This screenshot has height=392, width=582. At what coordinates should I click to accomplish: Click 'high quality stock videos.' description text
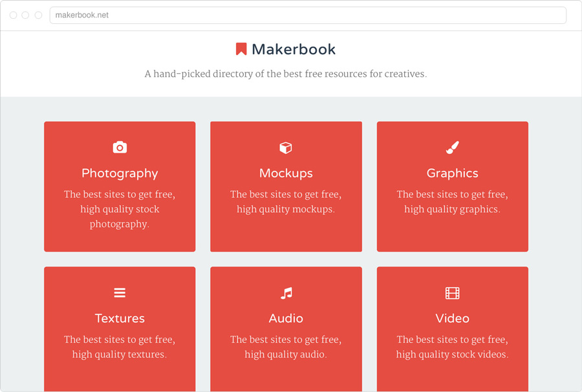(453, 354)
